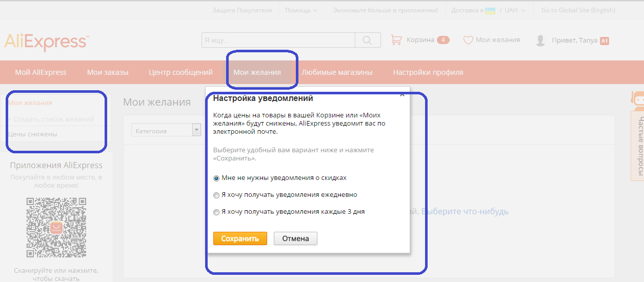Click the AliExpress app QR code
Viewport: 644px width, 282px height.
(x=56, y=228)
